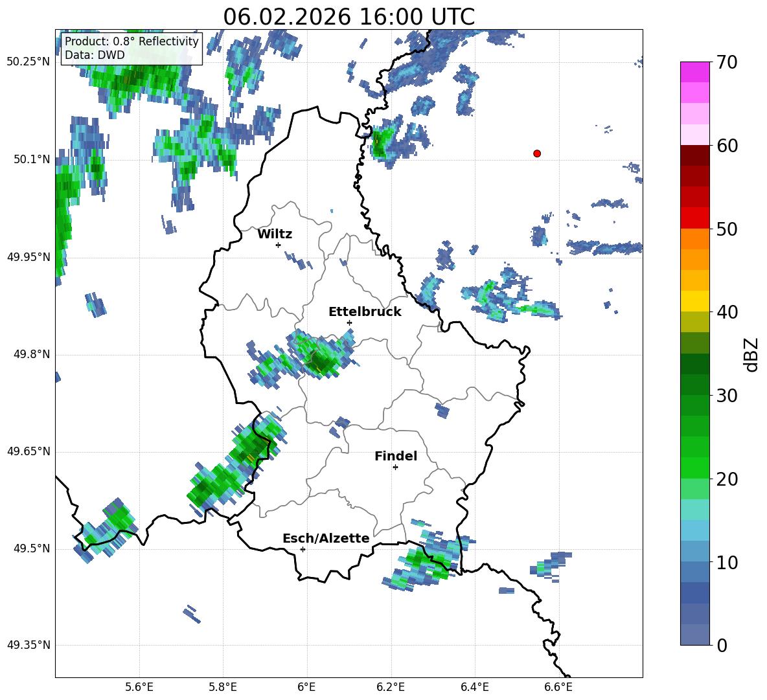Click the 49.95°N latitude label
The width and height of the screenshot is (767, 700).
[x=28, y=257]
